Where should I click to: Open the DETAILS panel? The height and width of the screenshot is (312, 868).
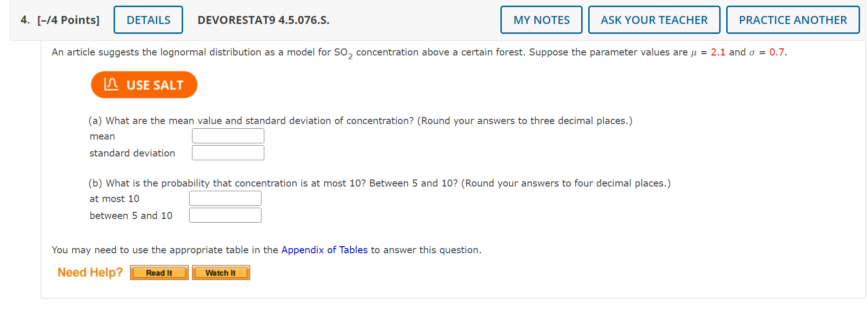[x=148, y=20]
